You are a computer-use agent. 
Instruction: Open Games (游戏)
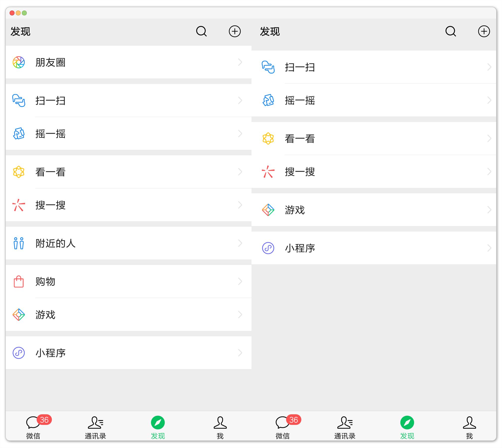click(x=45, y=315)
